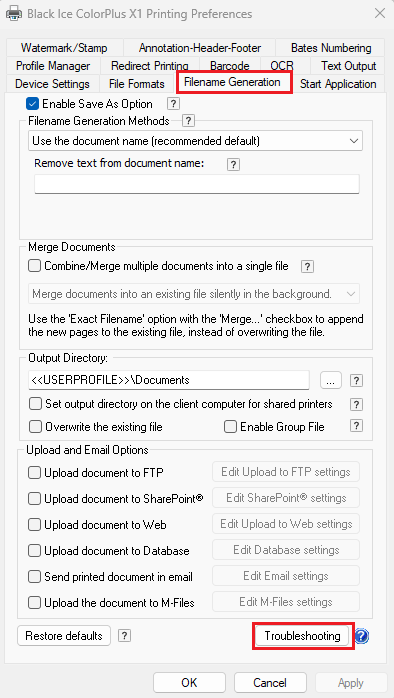Check Overwrite the existing file
The width and height of the screenshot is (394, 698).
point(35,427)
